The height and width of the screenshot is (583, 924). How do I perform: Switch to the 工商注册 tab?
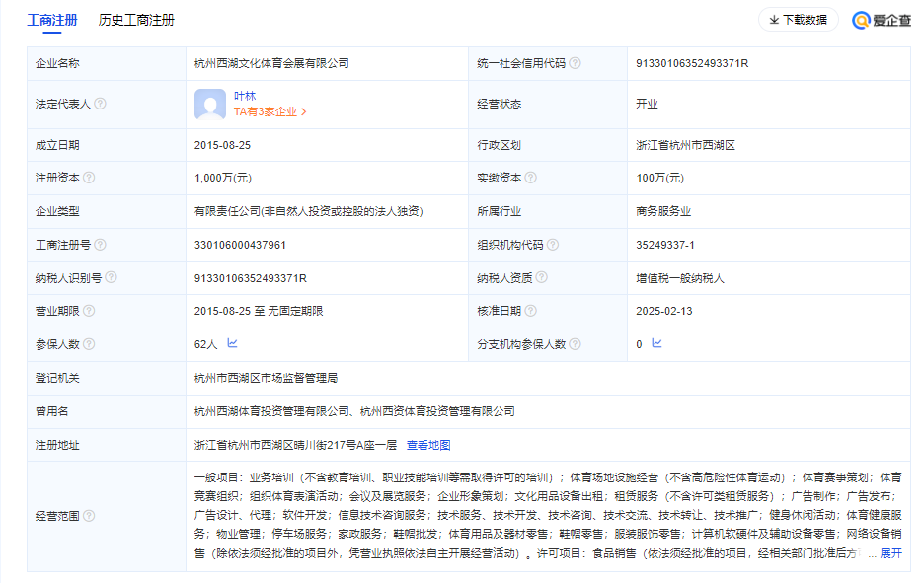(52, 20)
